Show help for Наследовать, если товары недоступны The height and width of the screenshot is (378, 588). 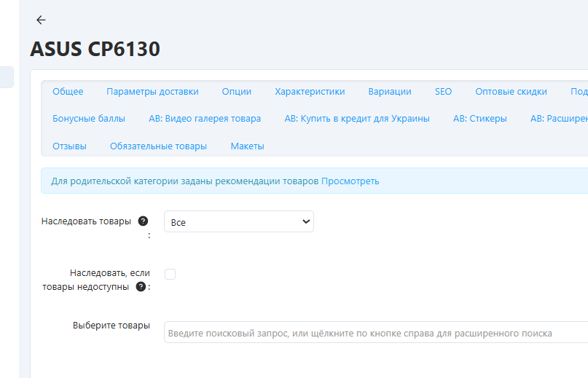point(141,287)
